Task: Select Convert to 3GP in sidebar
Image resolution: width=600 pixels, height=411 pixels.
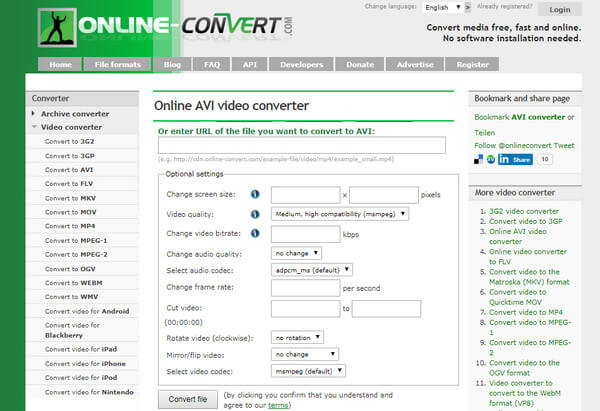Action: [70, 156]
